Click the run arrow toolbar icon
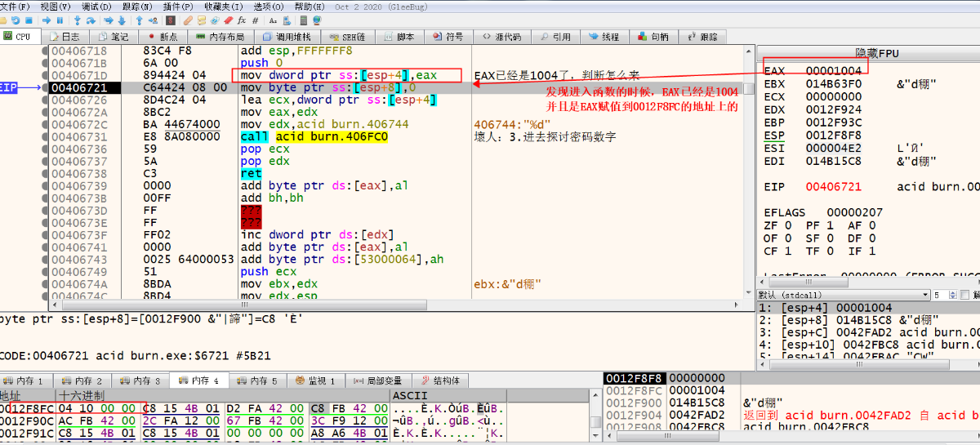 (x=47, y=20)
